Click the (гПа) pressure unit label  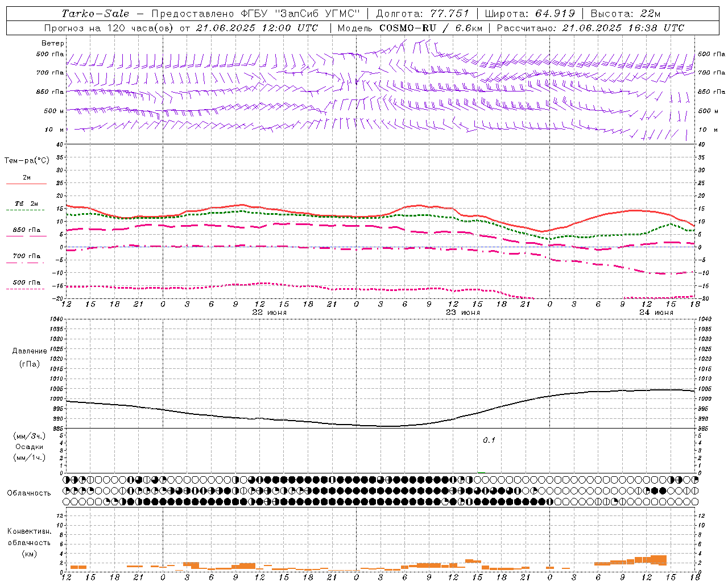(30, 364)
